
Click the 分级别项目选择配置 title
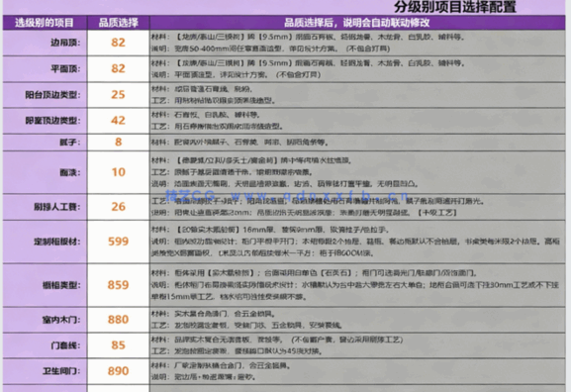455,7
